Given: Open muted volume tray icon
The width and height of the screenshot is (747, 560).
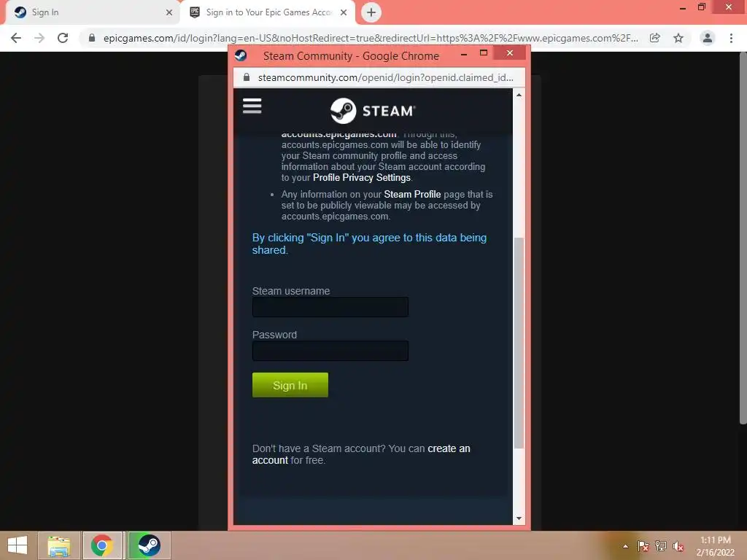Looking at the screenshot, I should click(x=678, y=546).
